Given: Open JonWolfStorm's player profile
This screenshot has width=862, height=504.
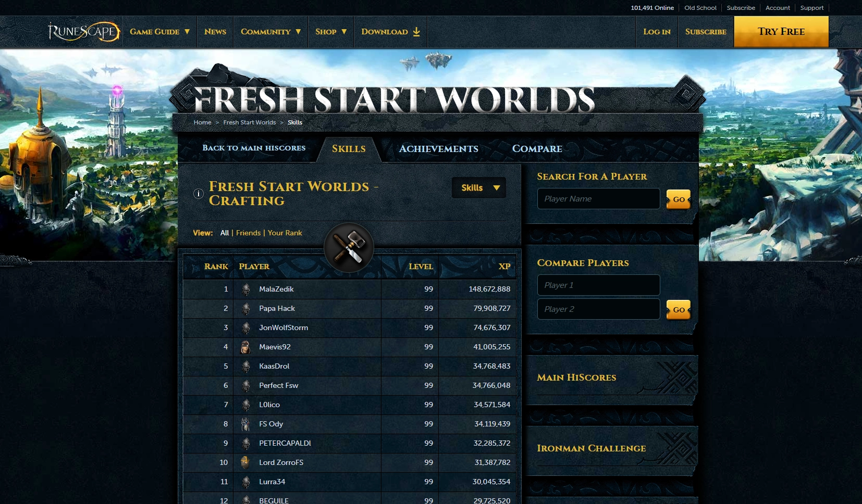Looking at the screenshot, I should click(284, 328).
